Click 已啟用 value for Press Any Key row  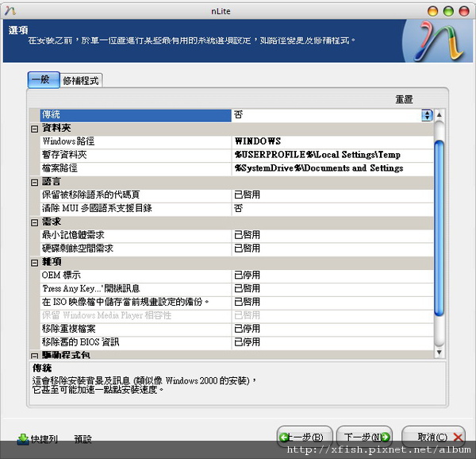point(247,288)
